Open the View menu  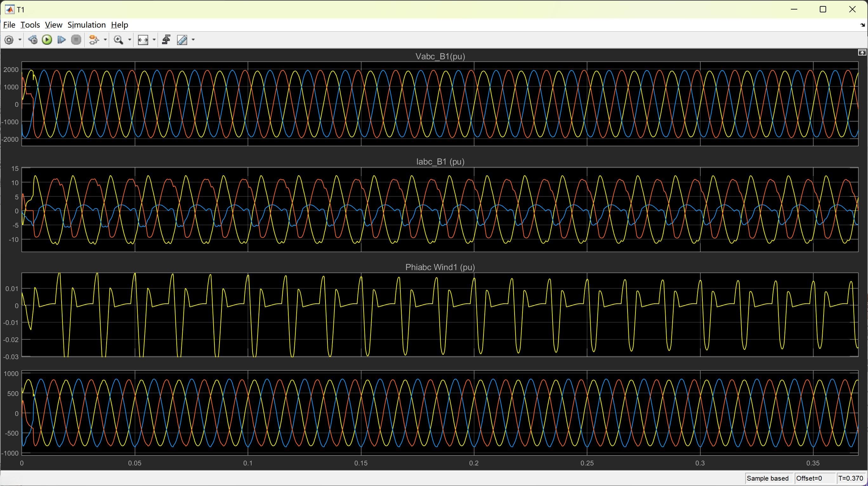pyautogui.click(x=54, y=25)
